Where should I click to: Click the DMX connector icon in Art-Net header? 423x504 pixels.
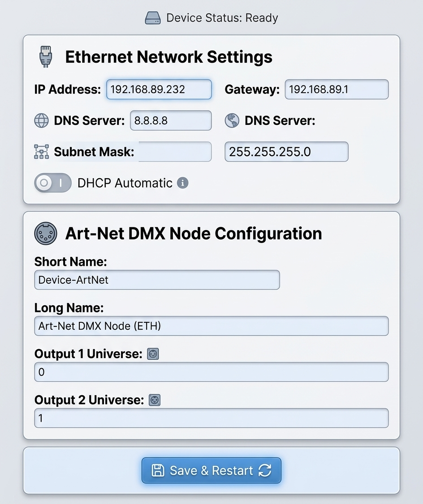click(46, 233)
